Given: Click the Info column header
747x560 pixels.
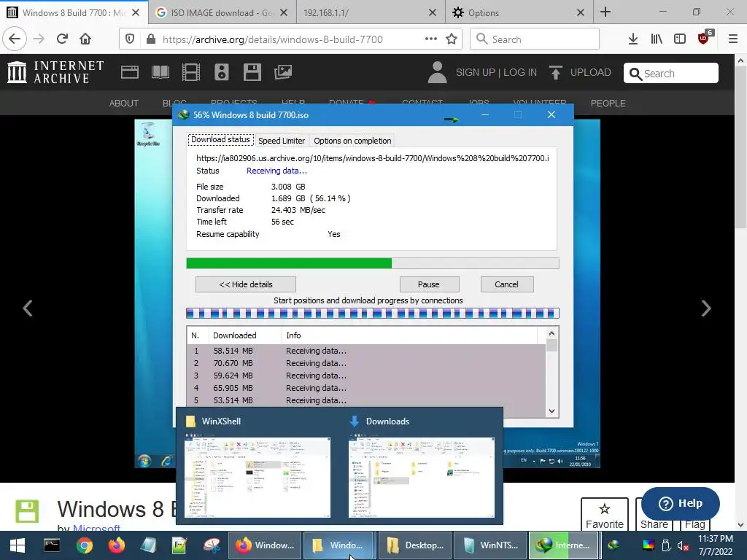Looking at the screenshot, I should [x=410, y=335].
